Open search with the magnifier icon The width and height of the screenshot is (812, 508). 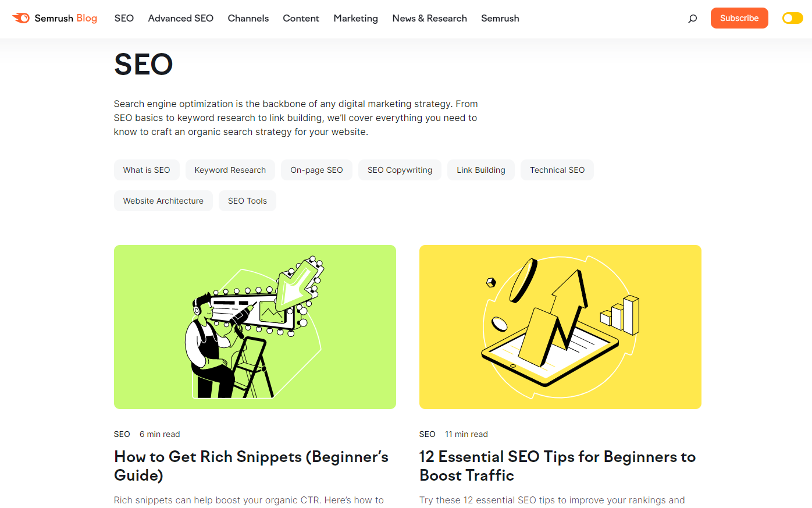point(692,19)
